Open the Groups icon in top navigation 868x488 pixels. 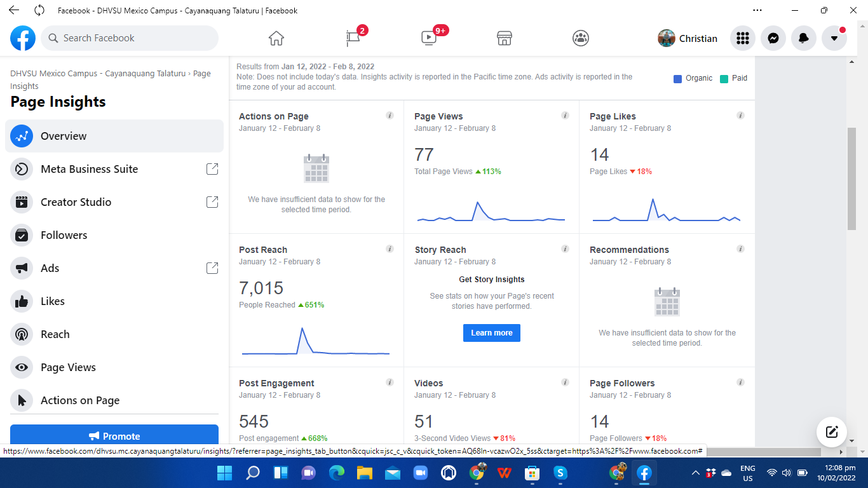581,38
